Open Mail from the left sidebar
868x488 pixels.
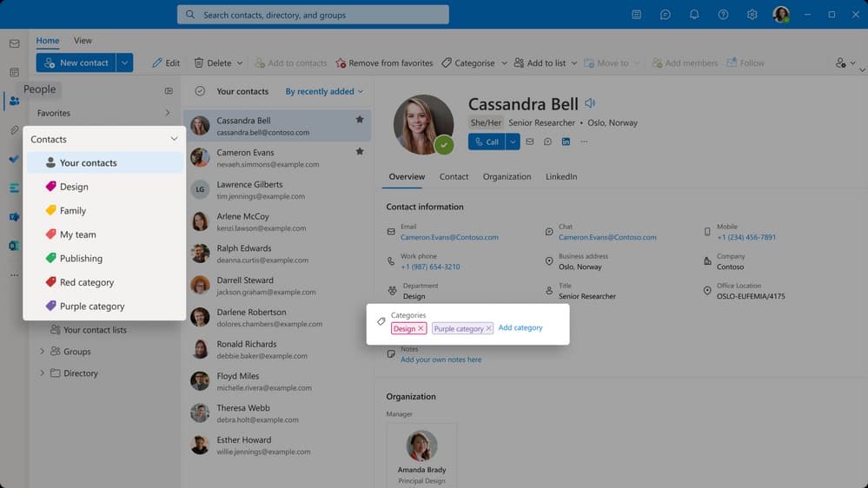pos(14,43)
